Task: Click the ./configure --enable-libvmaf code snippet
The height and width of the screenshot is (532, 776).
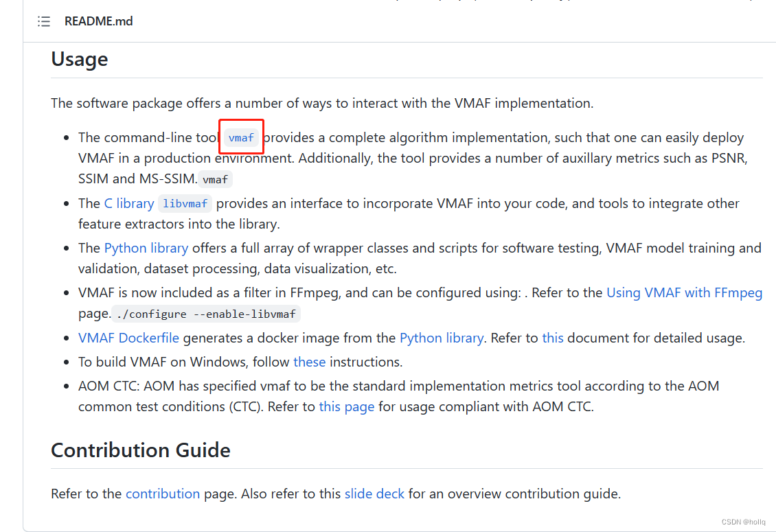Action: tap(206, 314)
